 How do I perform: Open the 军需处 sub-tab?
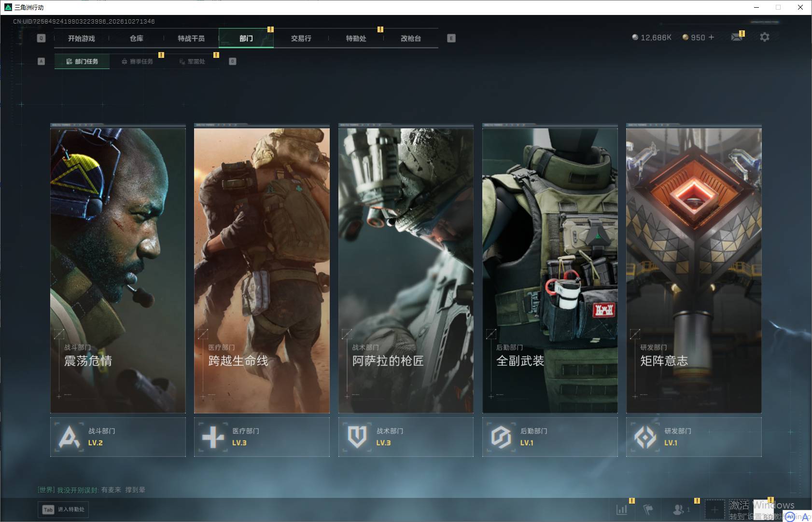(x=192, y=61)
